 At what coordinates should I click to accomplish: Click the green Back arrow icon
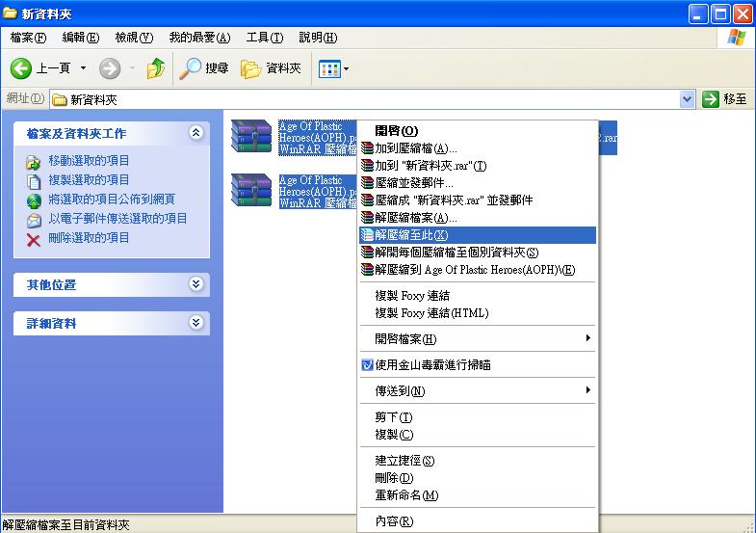tap(21, 68)
